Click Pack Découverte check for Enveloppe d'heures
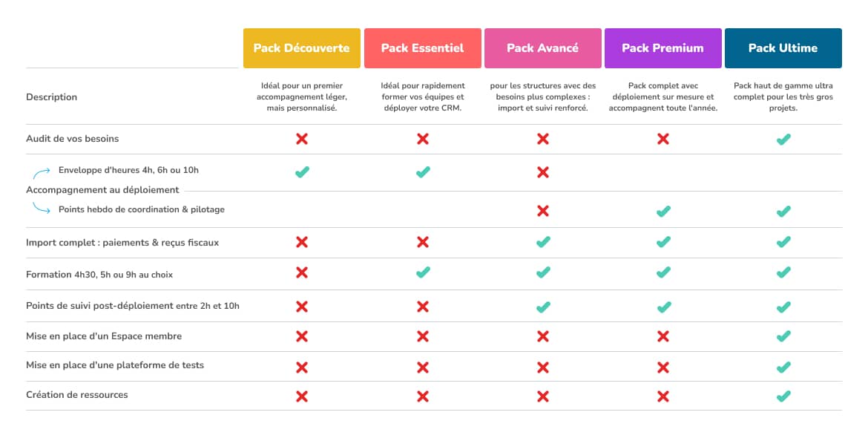The image size is (868, 438). pos(302,172)
